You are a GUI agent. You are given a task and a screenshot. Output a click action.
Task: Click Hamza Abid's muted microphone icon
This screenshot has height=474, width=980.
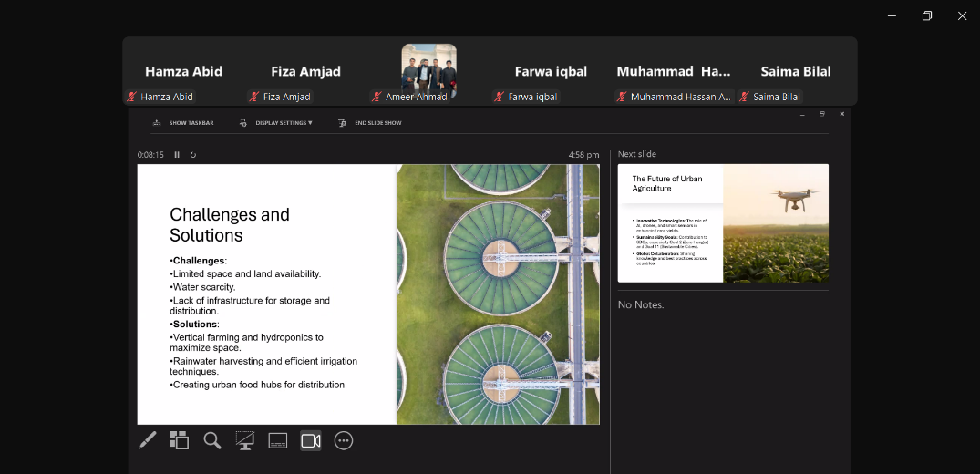(x=132, y=97)
